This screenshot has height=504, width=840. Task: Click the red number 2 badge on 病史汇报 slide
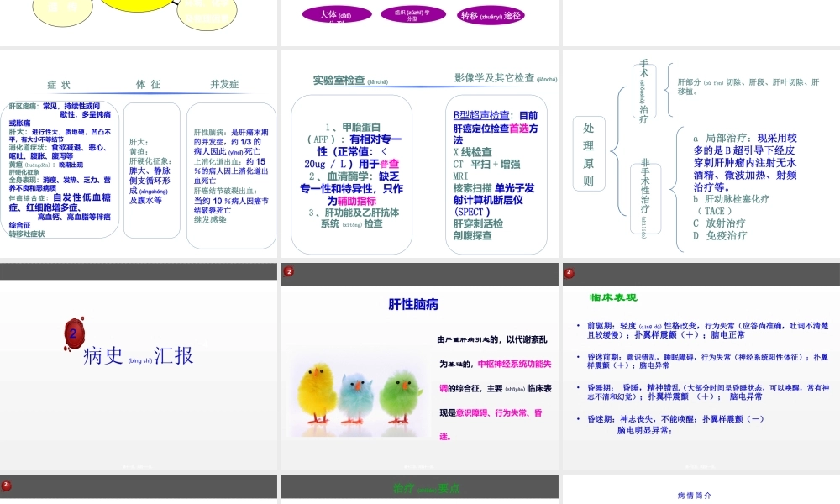click(76, 333)
